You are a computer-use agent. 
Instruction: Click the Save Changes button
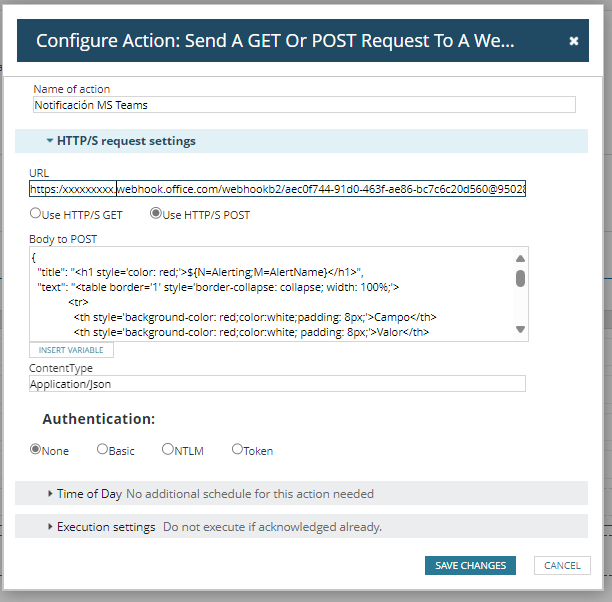tap(470, 565)
